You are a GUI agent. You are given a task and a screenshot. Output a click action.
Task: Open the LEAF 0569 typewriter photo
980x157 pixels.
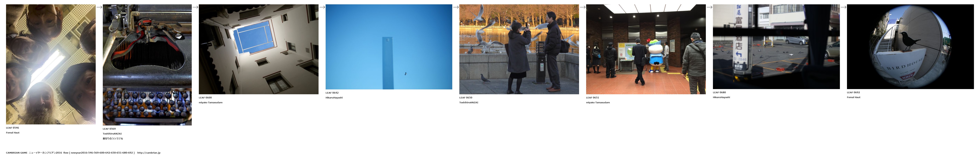point(147,65)
